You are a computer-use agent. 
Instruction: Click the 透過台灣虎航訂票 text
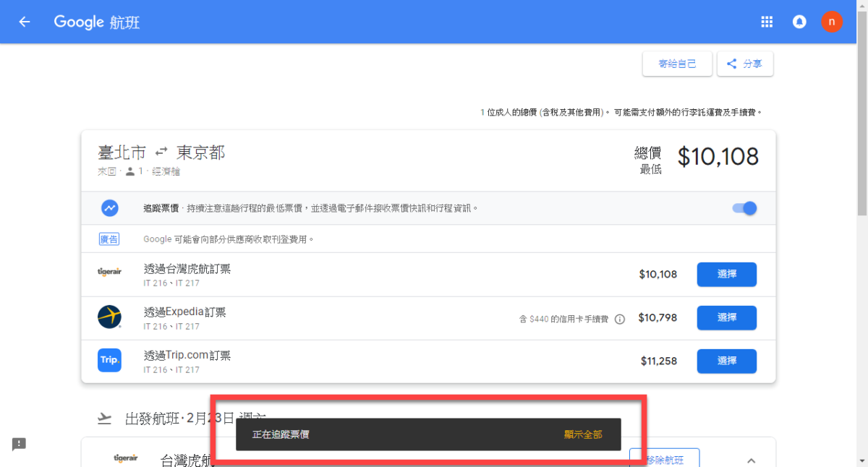(x=187, y=269)
